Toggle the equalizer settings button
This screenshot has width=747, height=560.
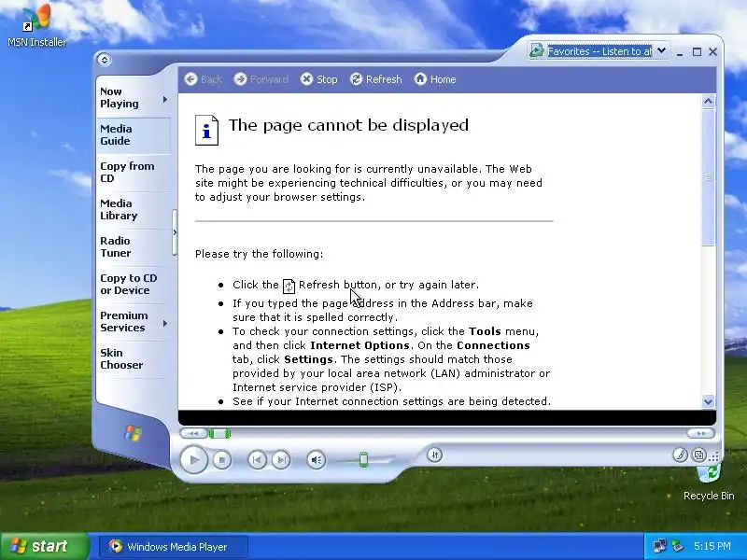click(x=434, y=455)
